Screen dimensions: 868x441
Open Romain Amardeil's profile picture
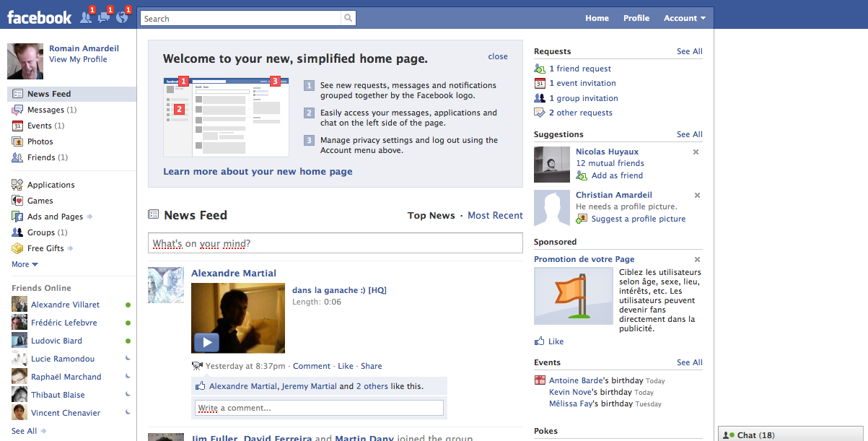(x=25, y=61)
